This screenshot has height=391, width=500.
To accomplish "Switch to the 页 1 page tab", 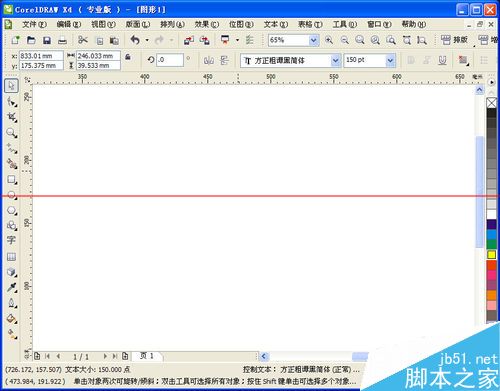I will (147, 356).
